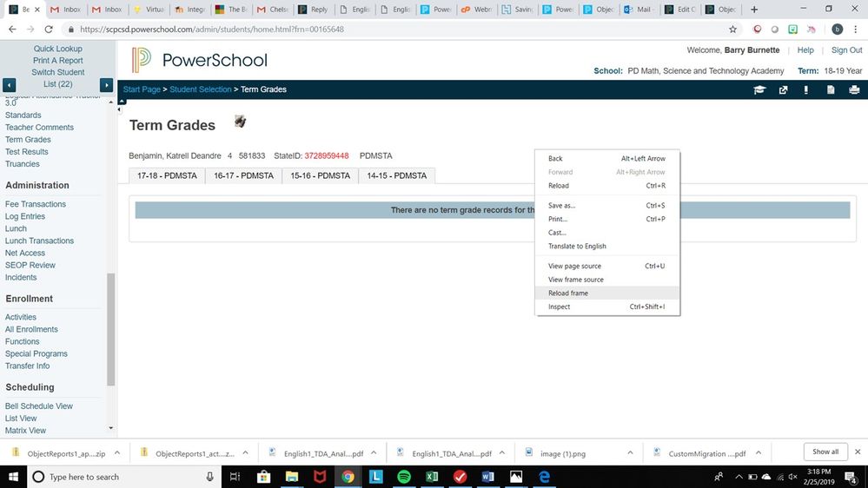Close the downloads bar

(858, 452)
